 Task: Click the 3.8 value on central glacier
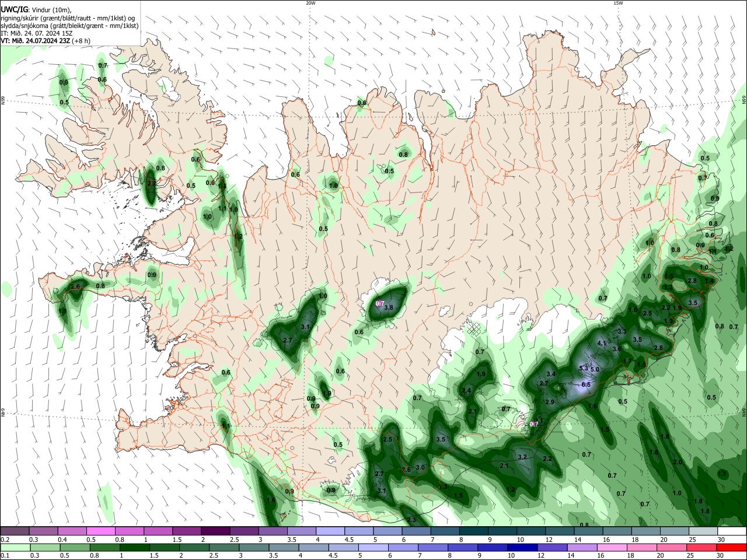point(389,307)
